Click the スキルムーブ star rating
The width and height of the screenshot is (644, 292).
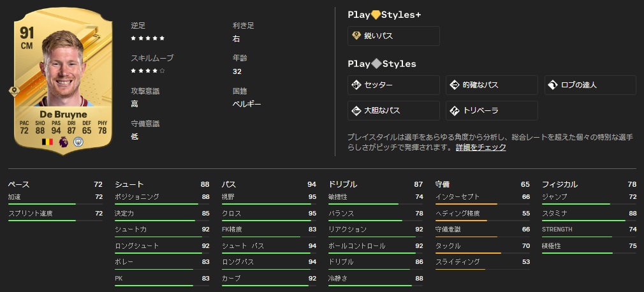click(148, 71)
